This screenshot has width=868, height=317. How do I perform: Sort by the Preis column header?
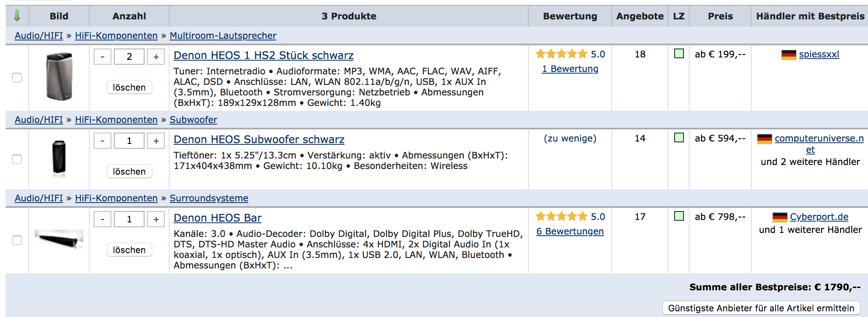pyautogui.click(x=720, y=16)
